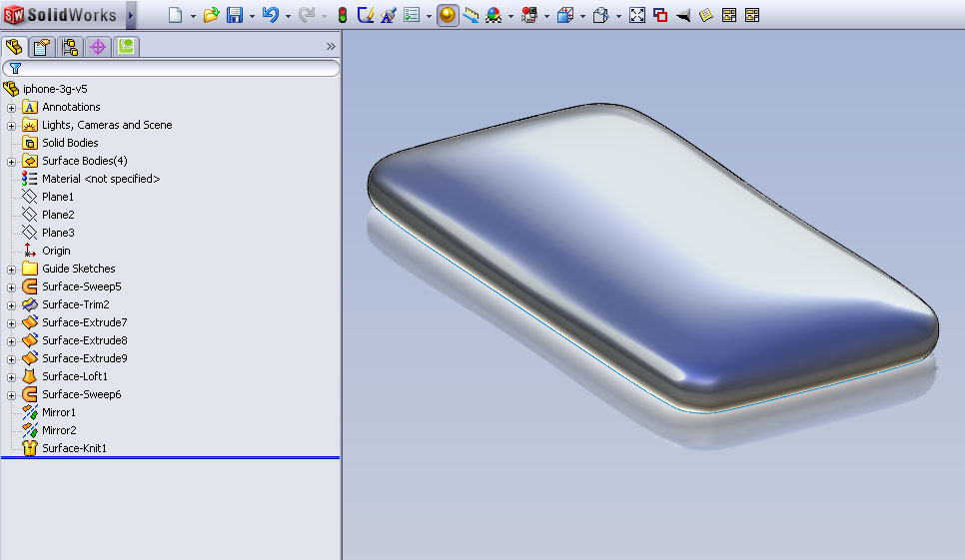This screenshot has width=965, height=560.
Task: Click the Measure ruler icon
Action: (x=471, y=15)
